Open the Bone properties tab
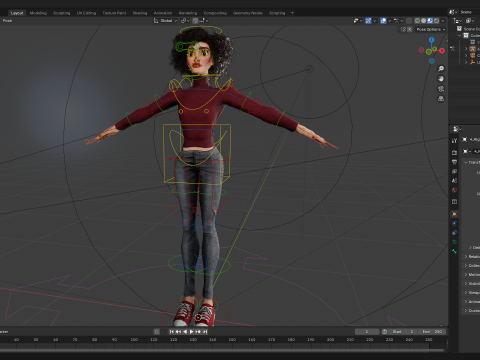 [x=454, y=251]
